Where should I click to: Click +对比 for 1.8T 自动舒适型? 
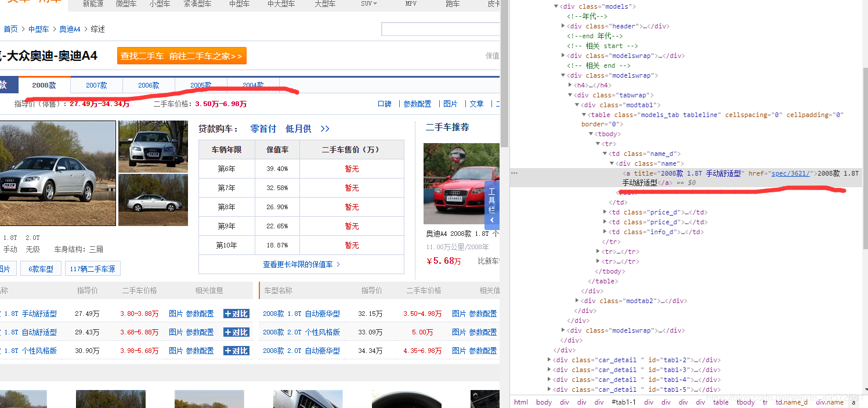236,332
